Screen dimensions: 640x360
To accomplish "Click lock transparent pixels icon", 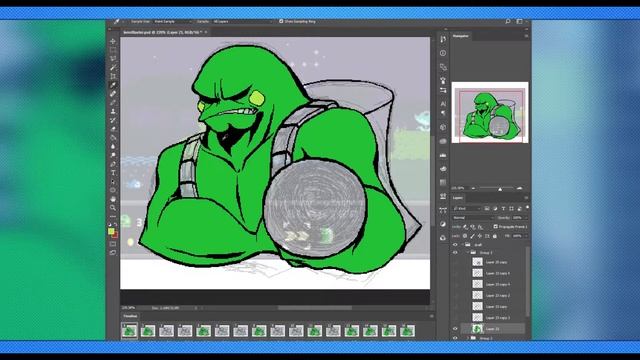I will [x=465, y=236].
